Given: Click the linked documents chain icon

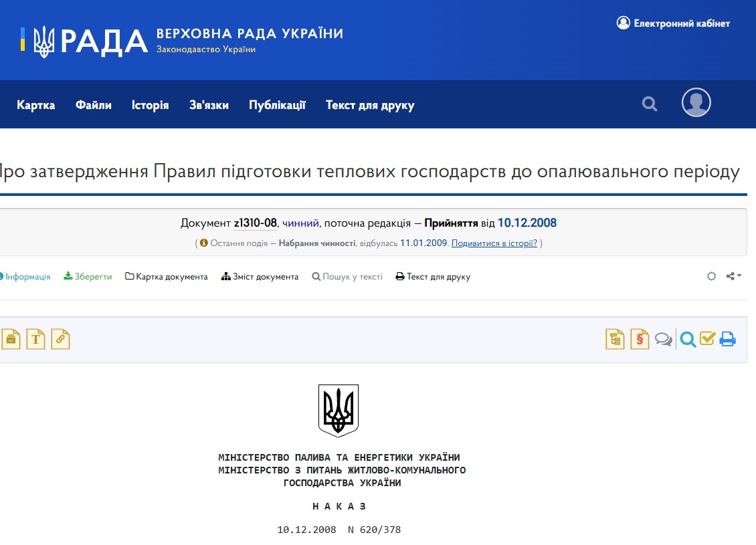Looking at the screenshot, I should 60,339.
